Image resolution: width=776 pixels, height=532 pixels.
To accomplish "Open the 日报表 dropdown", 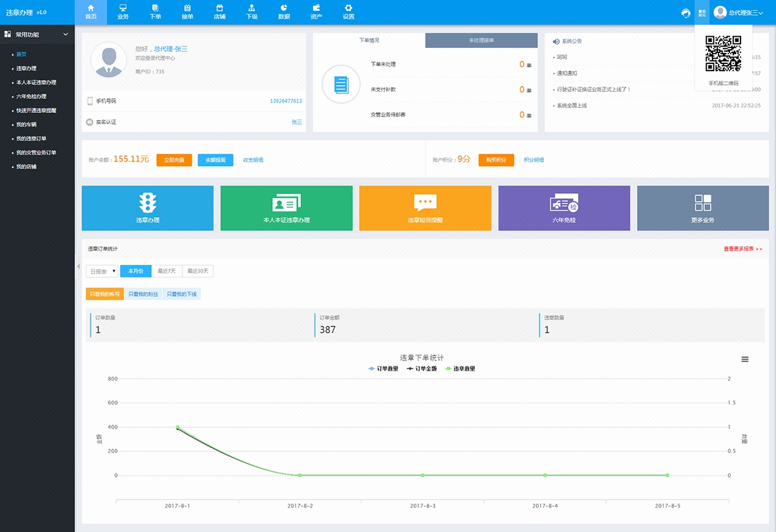I will 102,271.
